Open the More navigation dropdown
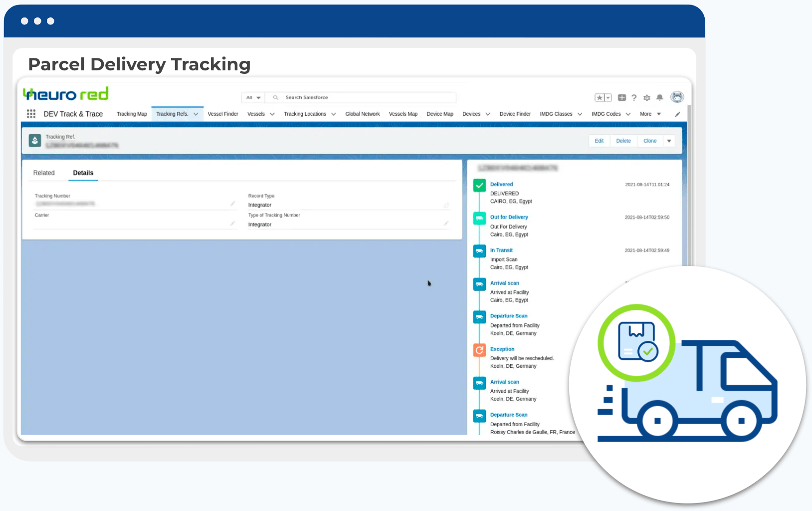Viewport: 812px width, 511px height. pyautogui.click(x=650, y=114)
